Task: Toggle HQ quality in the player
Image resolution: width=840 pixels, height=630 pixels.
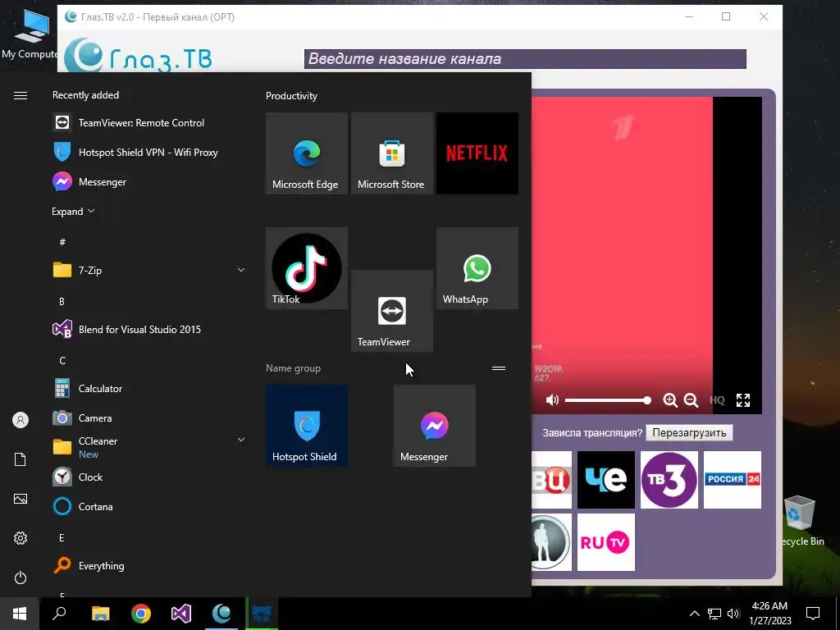Action: (x=717, y=400)
